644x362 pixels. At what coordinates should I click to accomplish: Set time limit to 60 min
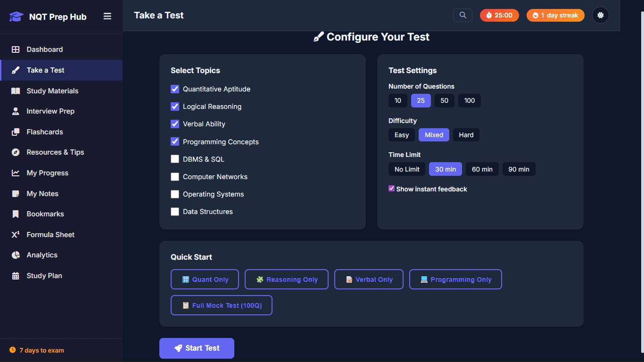[482, 169]
